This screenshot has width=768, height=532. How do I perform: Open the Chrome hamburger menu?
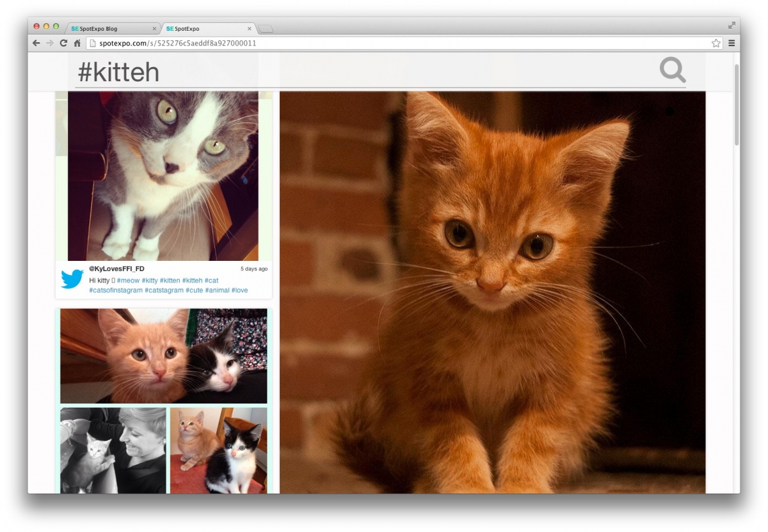coord(732,43)
